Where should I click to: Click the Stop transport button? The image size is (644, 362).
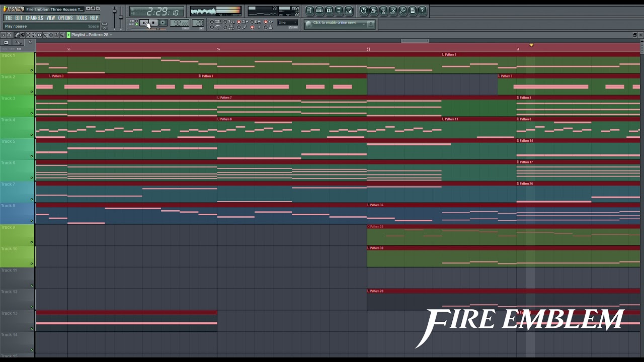click(153, 23)
